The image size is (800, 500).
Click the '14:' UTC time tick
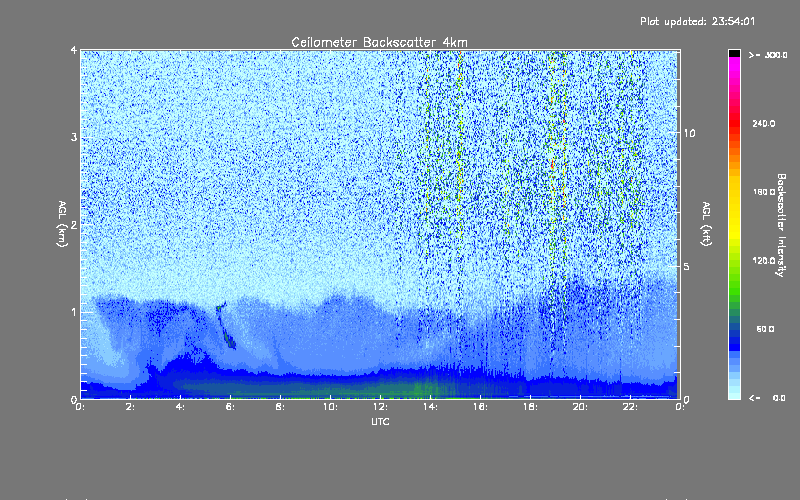tap(430, 407)
